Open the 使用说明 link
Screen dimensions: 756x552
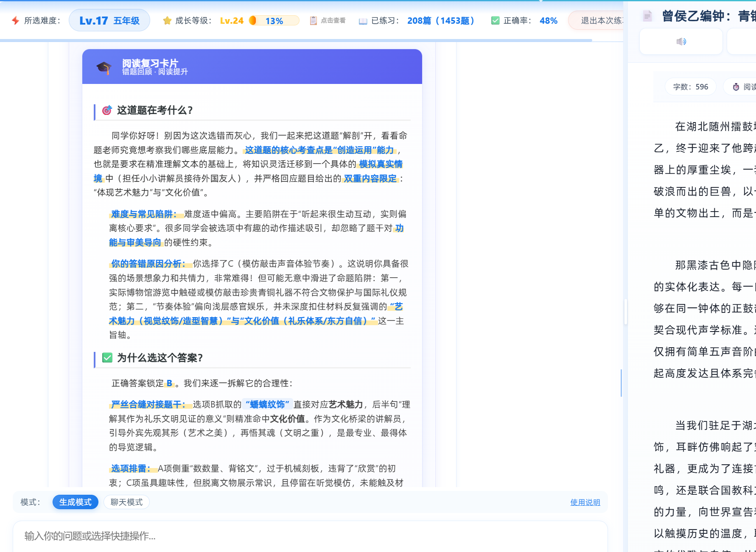click(x=585, y=502)
